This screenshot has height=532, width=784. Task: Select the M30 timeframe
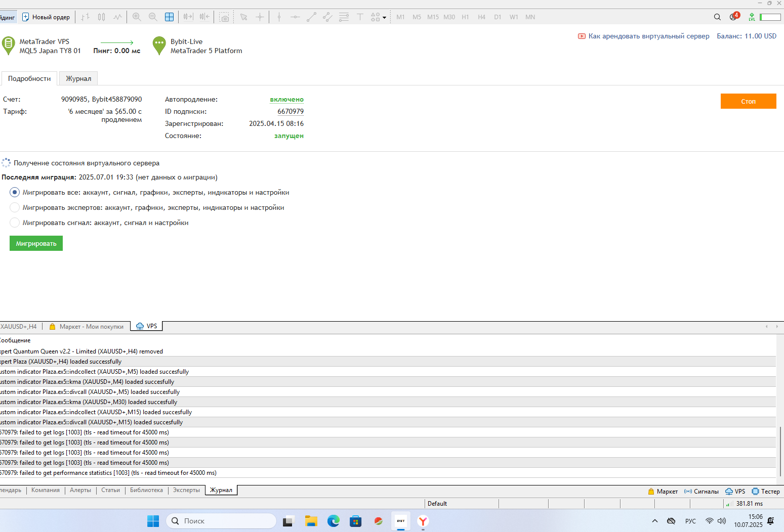[x=449, y=17]
